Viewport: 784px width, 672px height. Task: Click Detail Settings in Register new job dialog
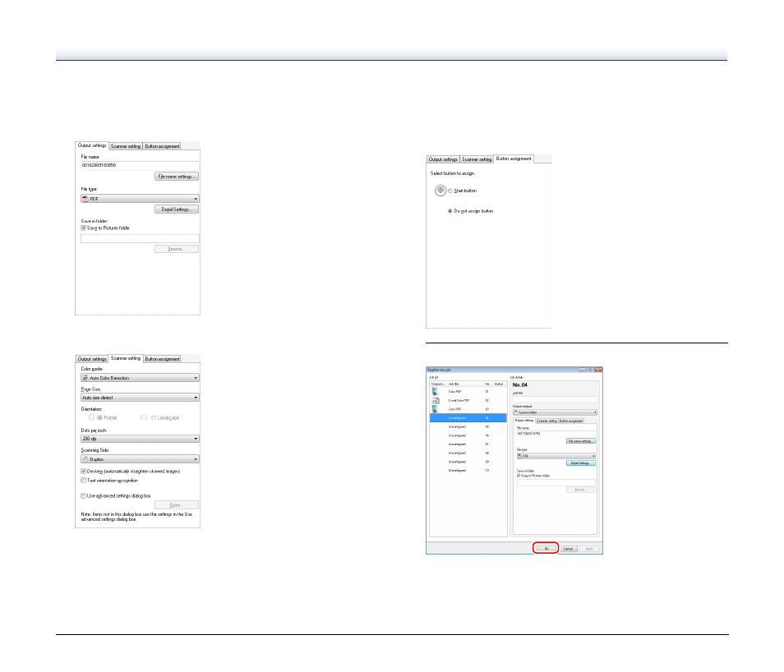click(580, 463)
